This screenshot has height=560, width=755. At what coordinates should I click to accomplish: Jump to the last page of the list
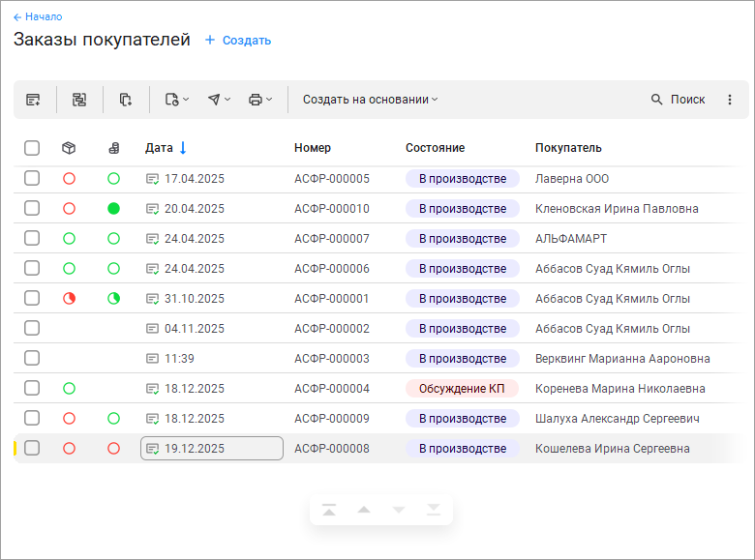coord(433,510)
